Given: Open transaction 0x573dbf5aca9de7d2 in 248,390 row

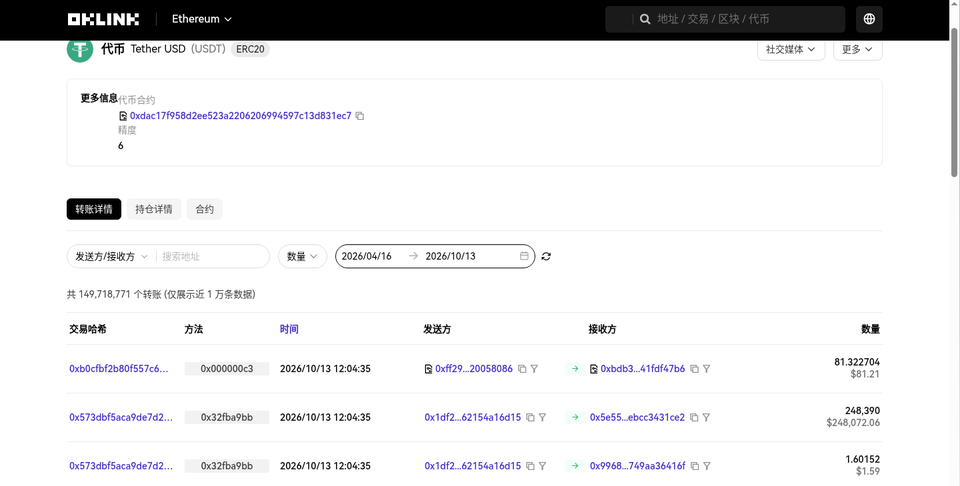Looking at the screenshot, I should click(x=121, y=417).
